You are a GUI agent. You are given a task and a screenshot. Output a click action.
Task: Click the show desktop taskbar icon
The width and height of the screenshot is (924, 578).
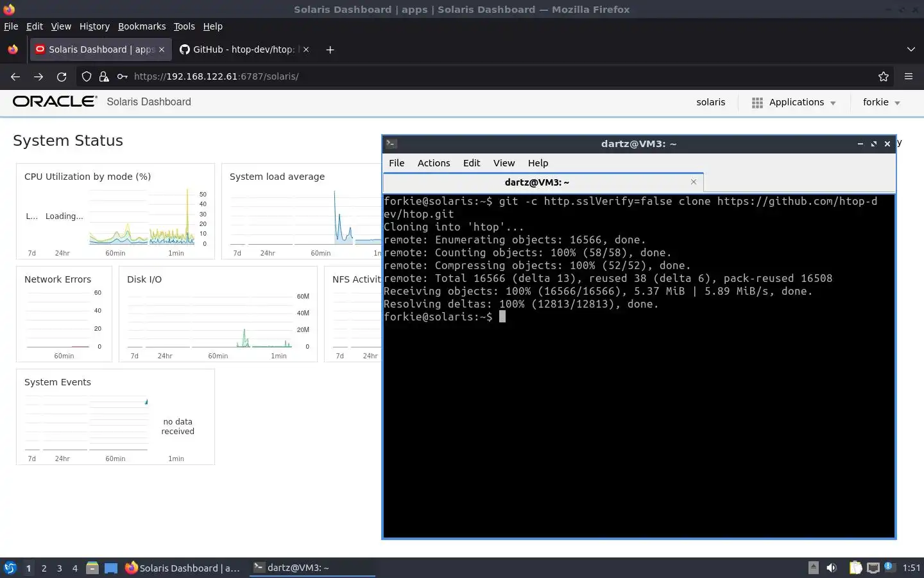pyautogui.click(x=111, y=568)
